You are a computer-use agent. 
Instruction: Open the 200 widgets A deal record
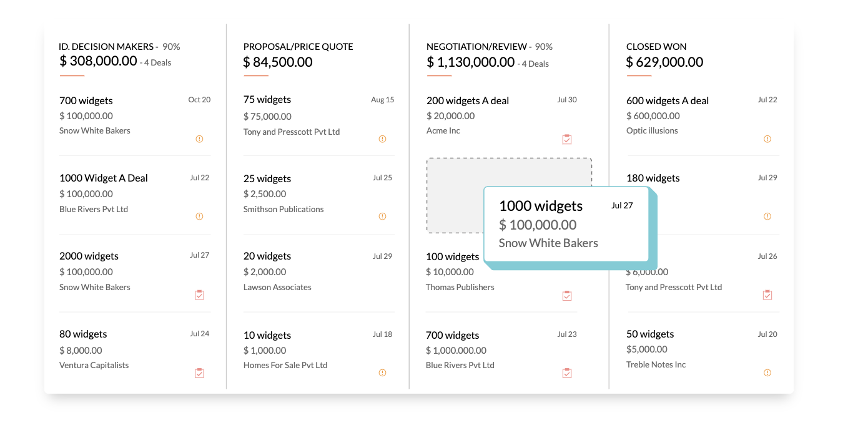pyautogui.click(x=467, y=100)
